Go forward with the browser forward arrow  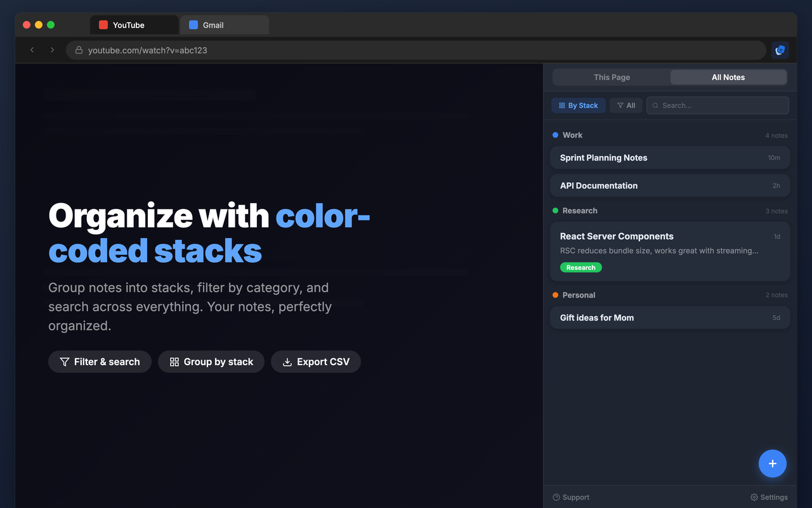pos(52,50)
